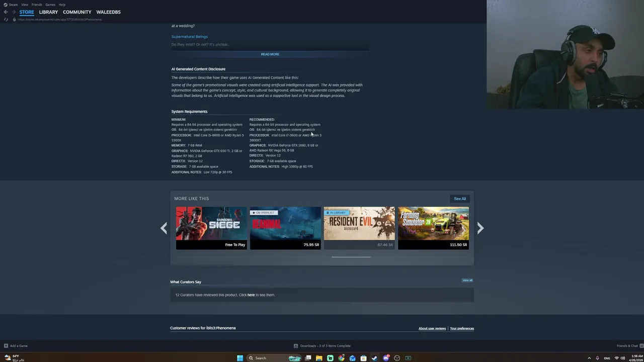The width and height of the screenshot is (644, 362).
Task: Click the padlock icon beside the URL
Action: pos(14,19)
